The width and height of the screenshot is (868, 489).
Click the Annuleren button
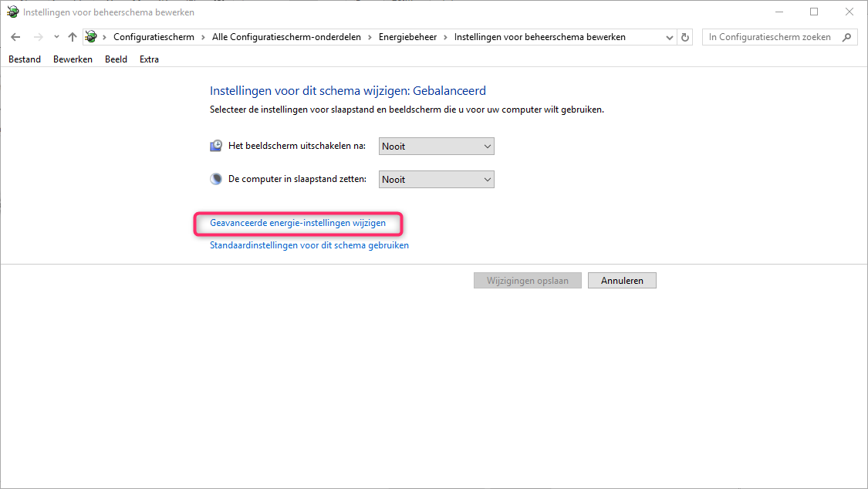point(622,281)
